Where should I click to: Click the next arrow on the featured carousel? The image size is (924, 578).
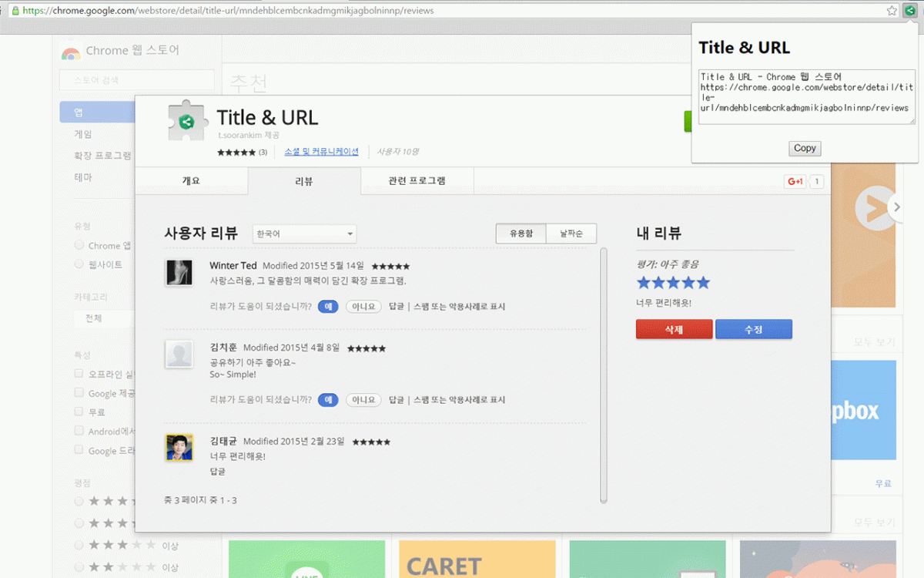[x=895, y=207]
